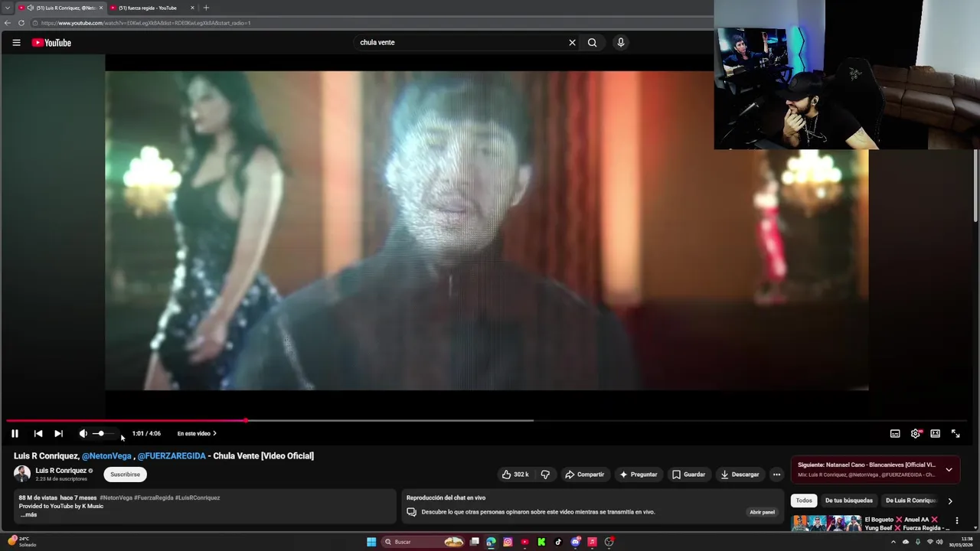
Task: Mute the video with speaker icon
Action: pos(83,433)
